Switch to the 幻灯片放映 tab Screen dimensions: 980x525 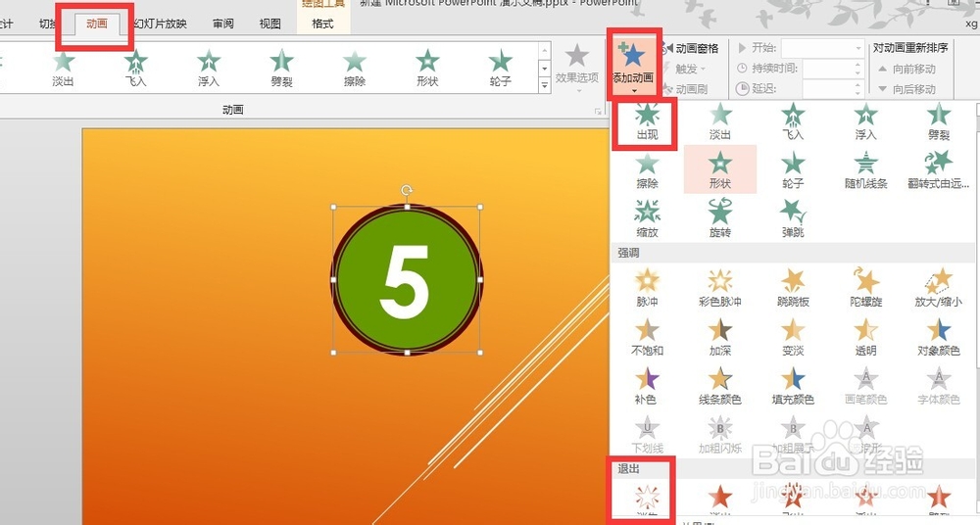(160, 24)
